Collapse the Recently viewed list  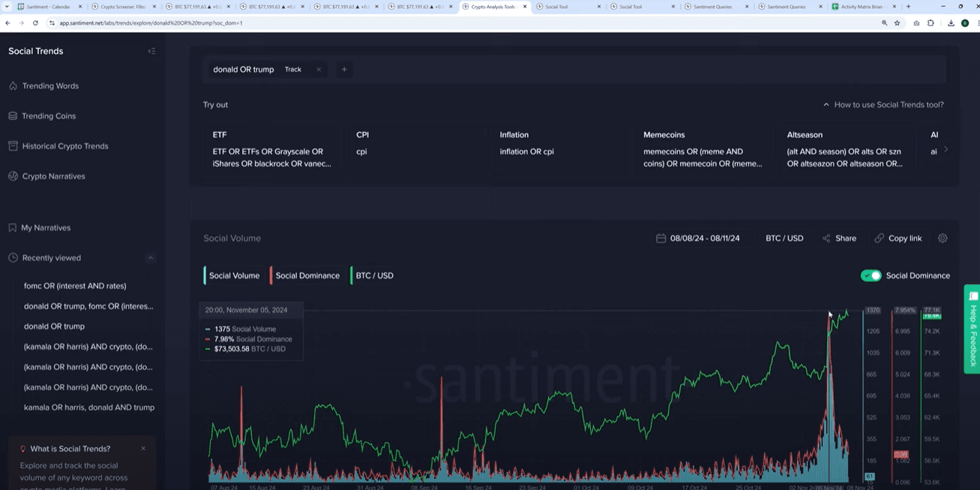click(x=151, y=258)
